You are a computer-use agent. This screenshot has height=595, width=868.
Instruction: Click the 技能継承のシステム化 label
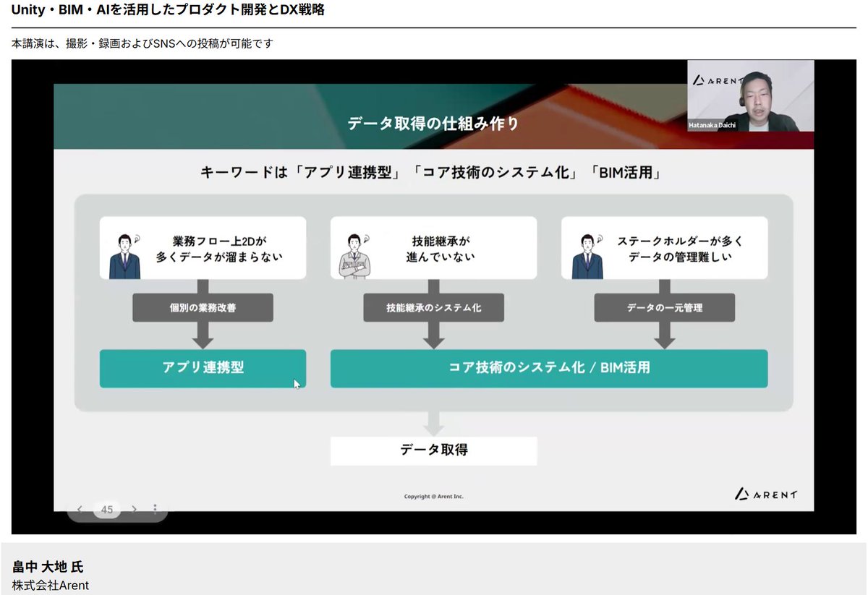point(433,307)
